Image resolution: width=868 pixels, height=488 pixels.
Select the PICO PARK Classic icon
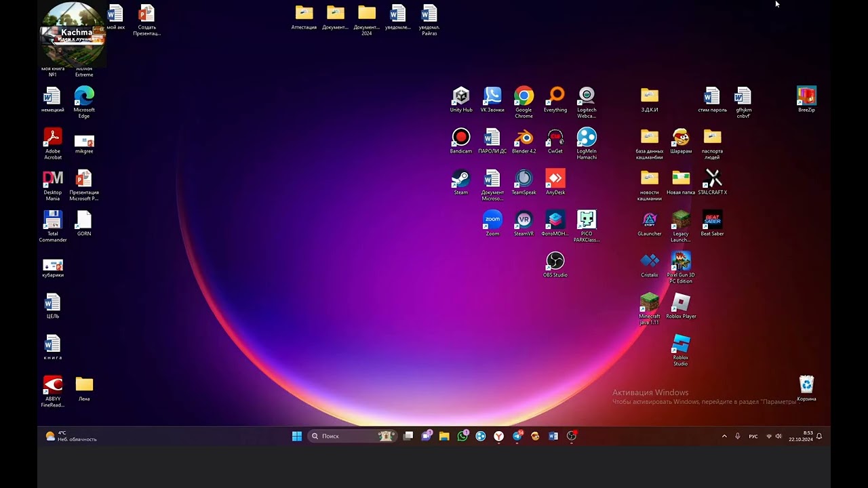coord(587,226)
